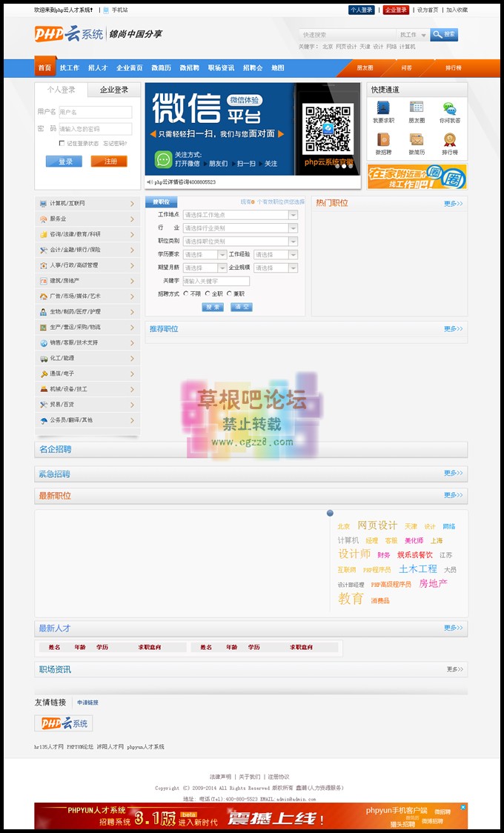Open the 朋友圈 quick channel icon
Screen dimensions: 504x833
coord(417,107)
